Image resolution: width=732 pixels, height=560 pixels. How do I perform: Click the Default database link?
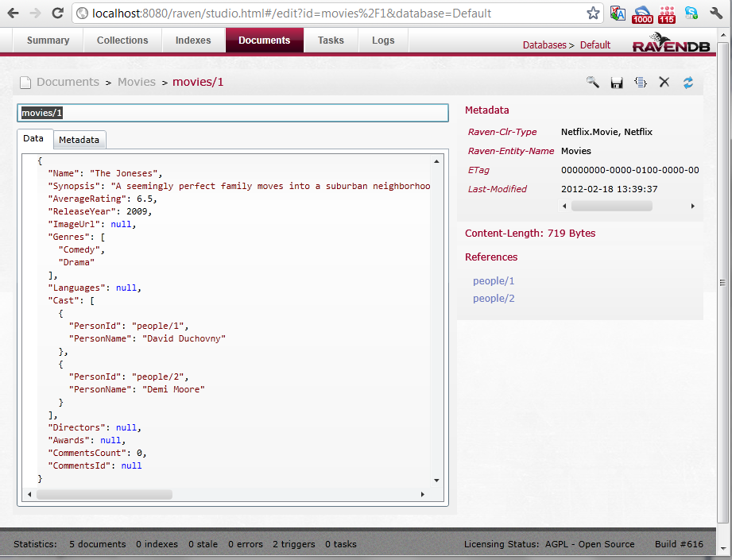pyautogui.click(x=595, y=44)
